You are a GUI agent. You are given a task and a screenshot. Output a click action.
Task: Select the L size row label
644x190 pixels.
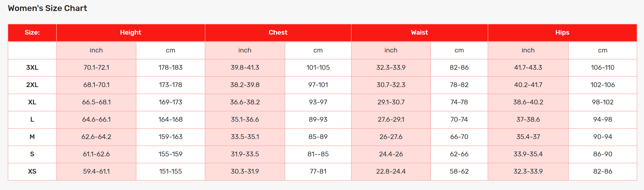[32, 120]
